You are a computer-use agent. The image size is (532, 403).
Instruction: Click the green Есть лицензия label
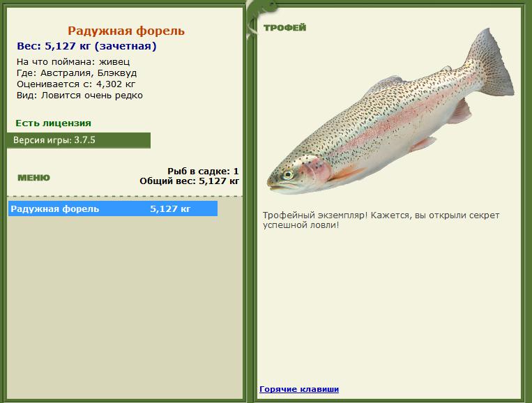(53, 123)
